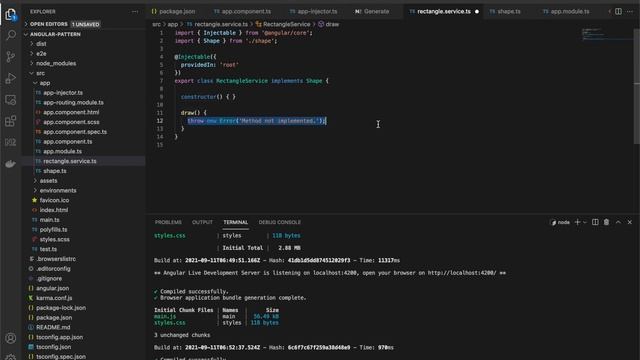Create a new terminal with plus icon
This screenshot has width=640, height=360.
(577, 222)
